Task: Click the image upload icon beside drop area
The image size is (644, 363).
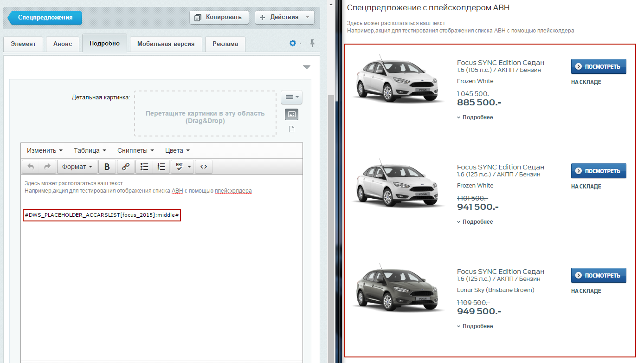Action: tap(291, 114)
